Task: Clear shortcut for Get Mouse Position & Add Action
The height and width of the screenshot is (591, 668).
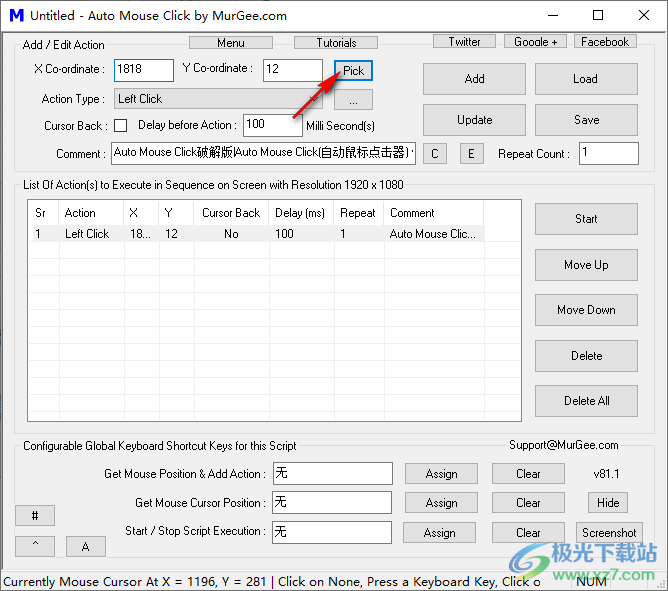Action: (x=528, y=474)
